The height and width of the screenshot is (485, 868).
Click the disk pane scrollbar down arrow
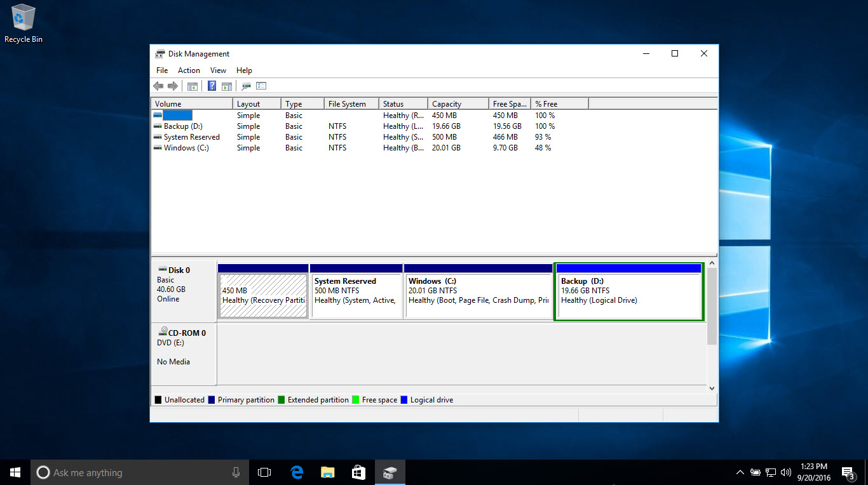pos(712,388)
